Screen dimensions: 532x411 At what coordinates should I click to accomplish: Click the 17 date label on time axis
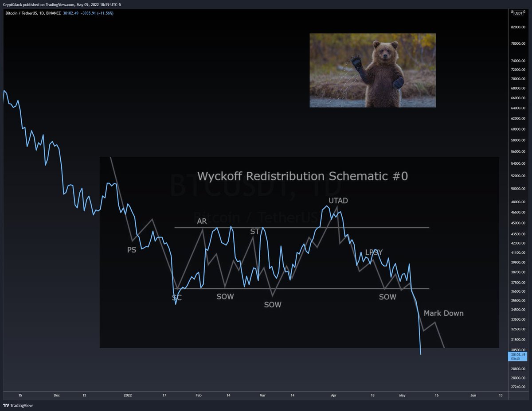tap(164, 395)
